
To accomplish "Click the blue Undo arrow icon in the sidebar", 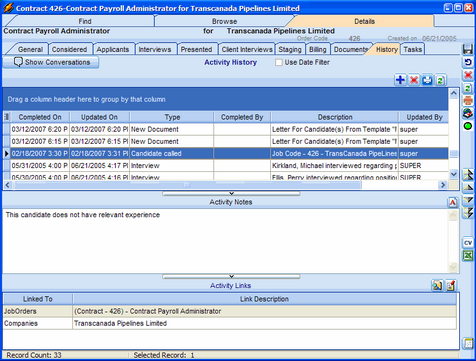I will 468,62.
